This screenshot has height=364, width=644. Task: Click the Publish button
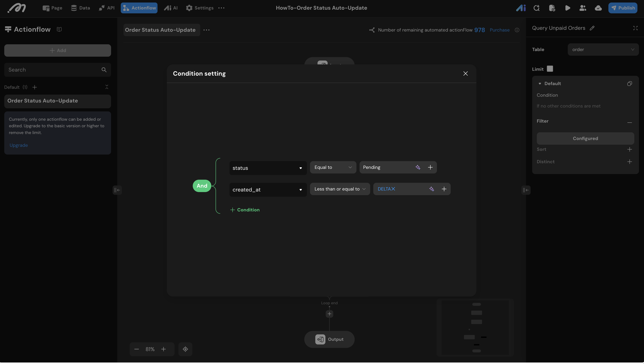coord(623,8)
